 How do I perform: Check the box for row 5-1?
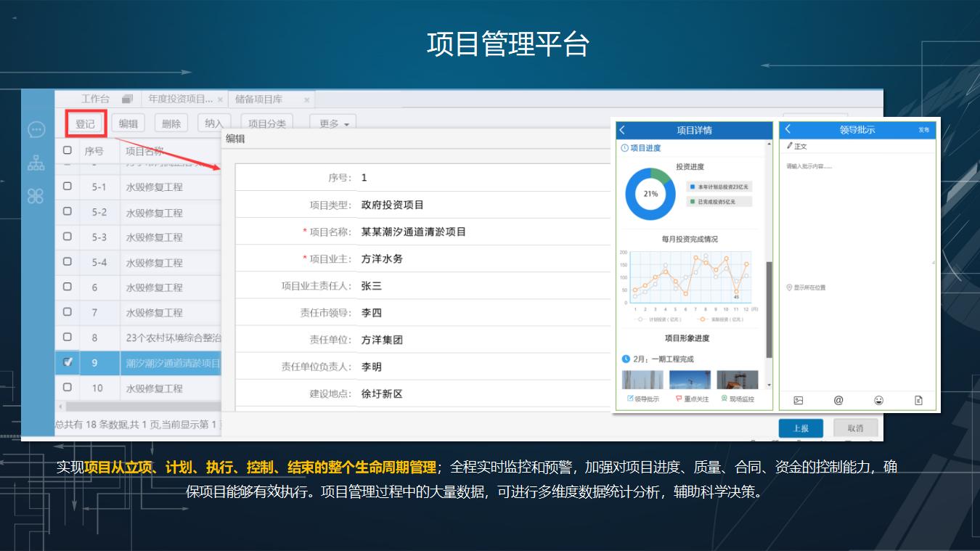coord(68,187)
